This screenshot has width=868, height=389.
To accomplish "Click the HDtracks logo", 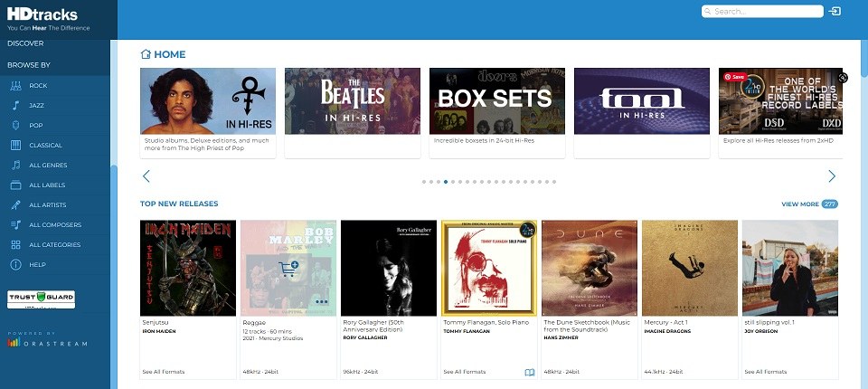I will coord(42,15).
